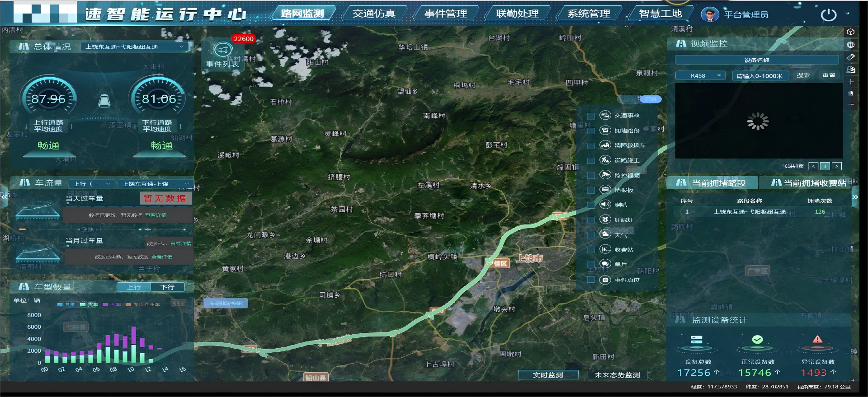Click the 搜索 search button
The width and height of the screenshot is (868, 397).
[803, 75]
